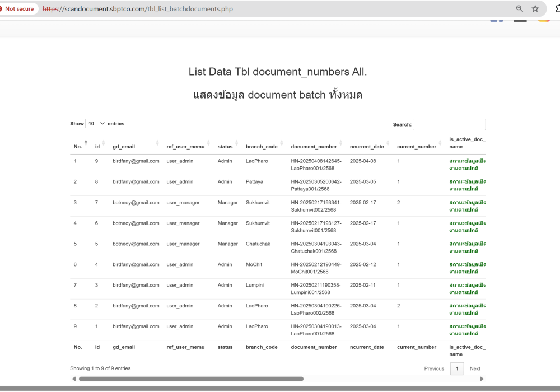The image size is (560, 392).
Task: Click the Not secure warning badge
Action: (x=17, y=9)
